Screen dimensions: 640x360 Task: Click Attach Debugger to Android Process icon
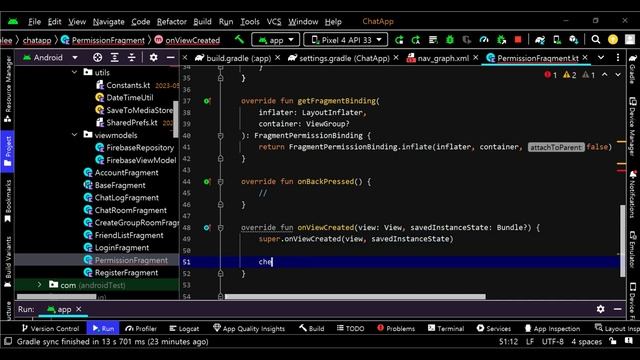pos(501,40)
